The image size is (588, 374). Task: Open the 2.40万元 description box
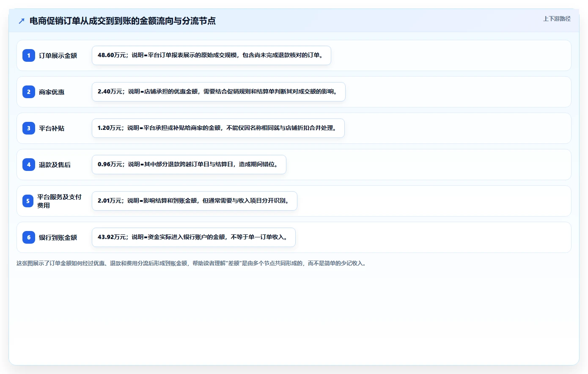pos(219,92)
